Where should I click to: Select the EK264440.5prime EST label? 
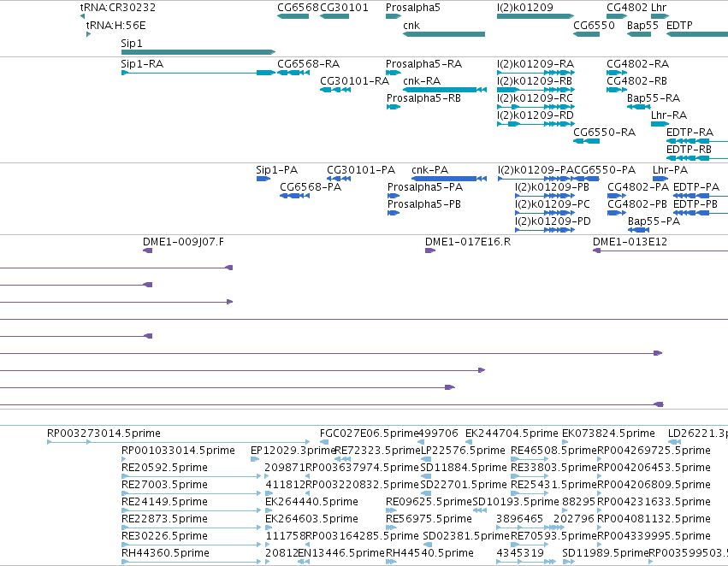coord(311,503)
